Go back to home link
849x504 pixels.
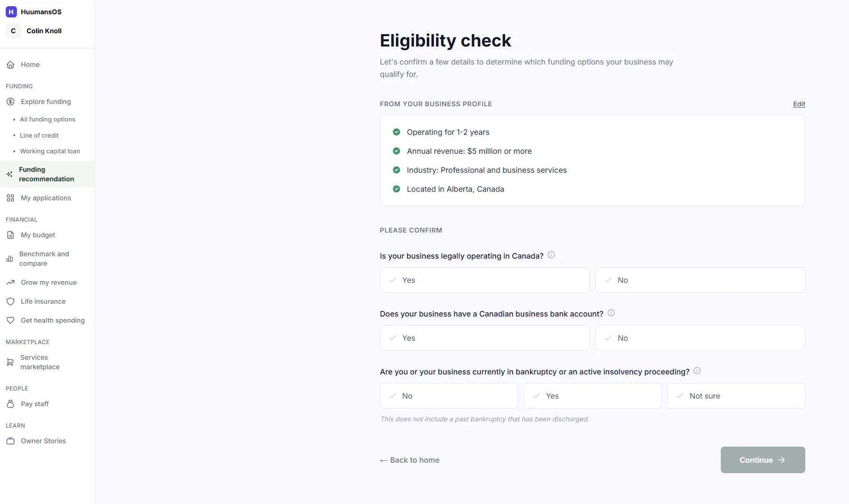[410, 460]
